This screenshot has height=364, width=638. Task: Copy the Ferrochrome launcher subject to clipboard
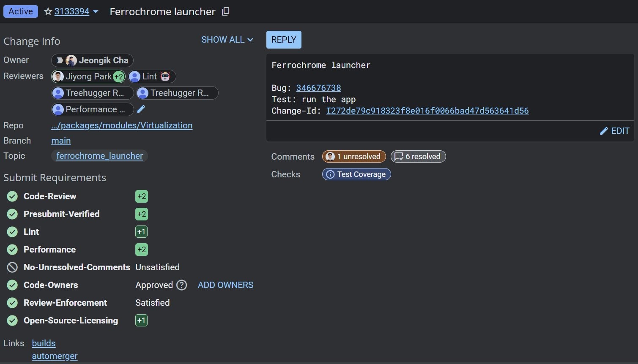pyautogui.click(x=226, y=12)
